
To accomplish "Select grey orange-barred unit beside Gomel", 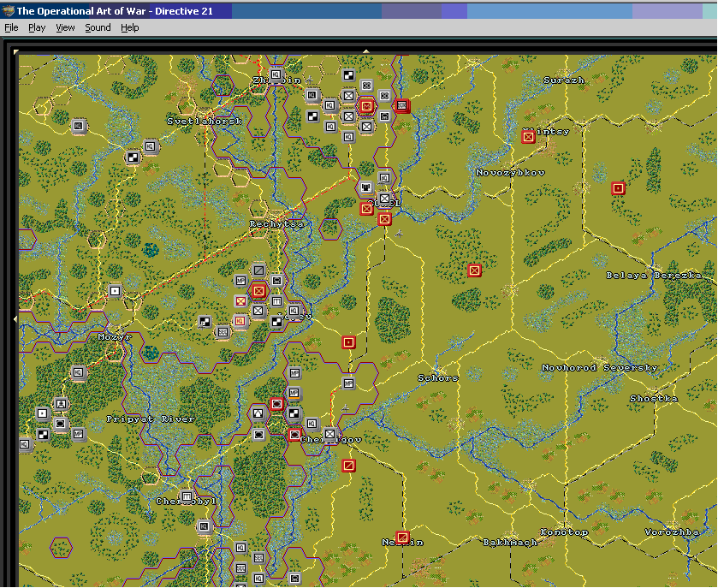I will (366, 187).
